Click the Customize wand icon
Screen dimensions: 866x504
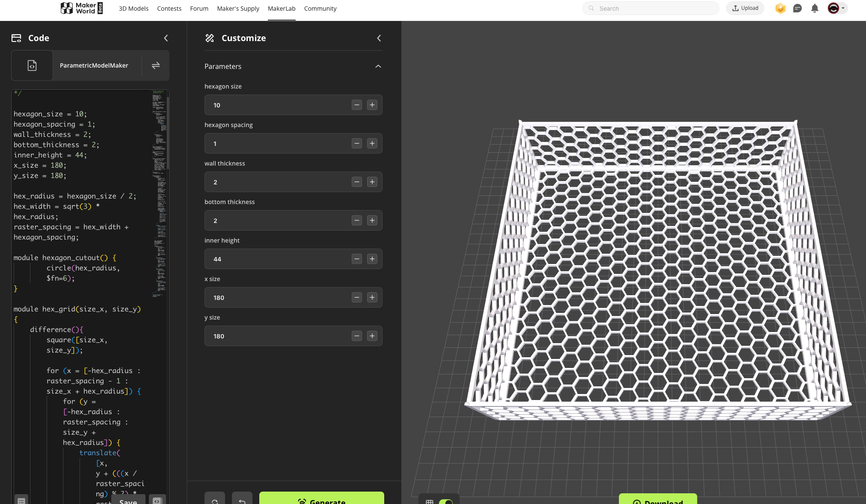[x=210, y=38]
